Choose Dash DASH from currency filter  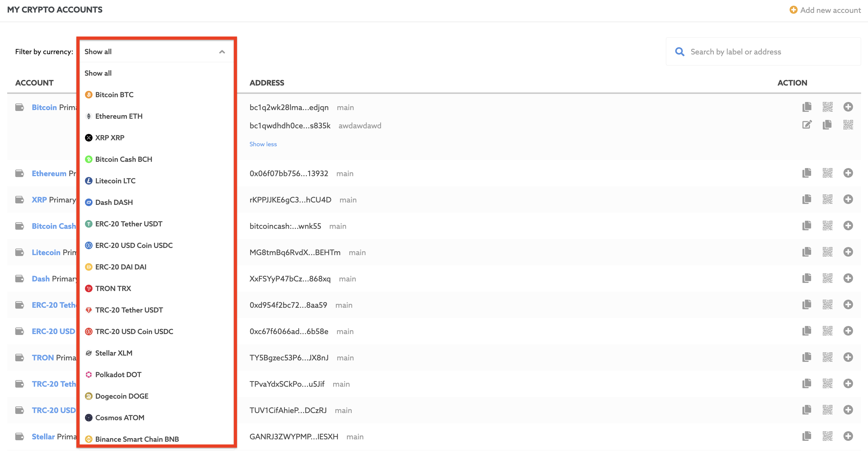pyautogui.click(x=156, y=202)
